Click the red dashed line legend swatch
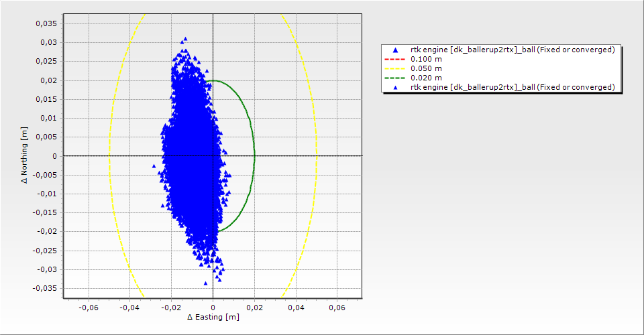This screenshot has height=335, width=644. coord(394,59)
